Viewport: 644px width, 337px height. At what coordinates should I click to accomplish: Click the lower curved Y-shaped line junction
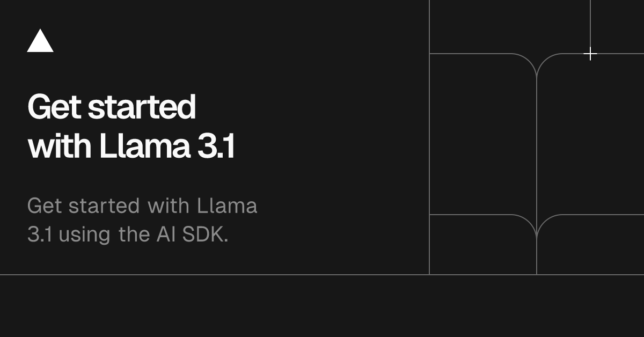[537, 226]
